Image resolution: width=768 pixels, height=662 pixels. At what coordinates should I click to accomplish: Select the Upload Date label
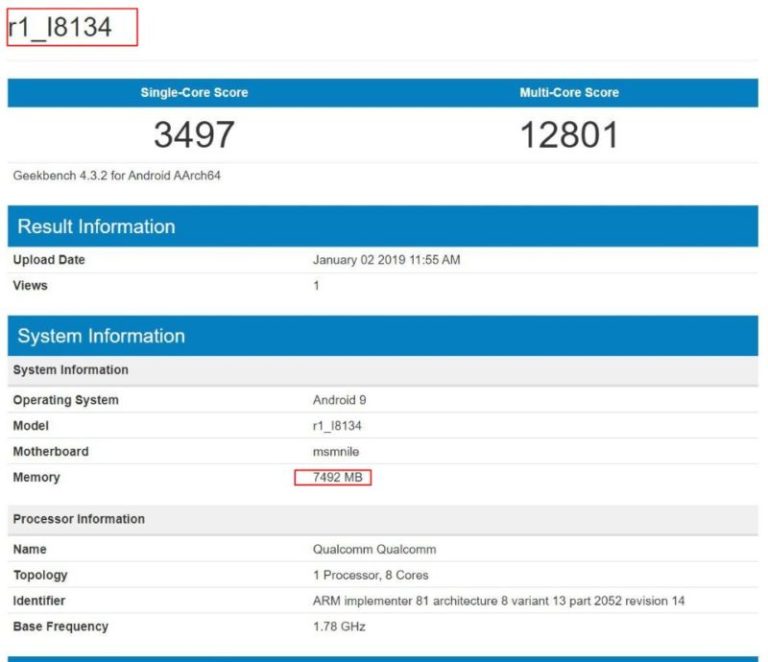coord(49,260)
